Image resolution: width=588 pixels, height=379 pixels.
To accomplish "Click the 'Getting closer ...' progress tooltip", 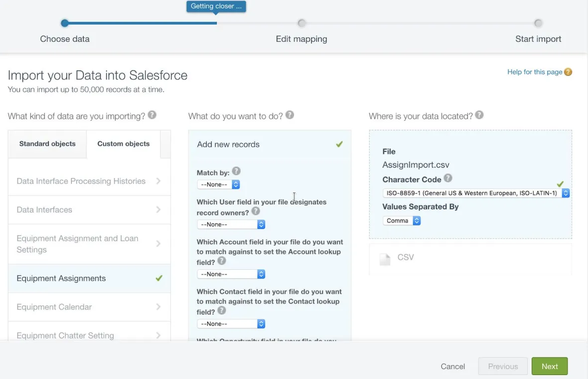I will pyautogui.click(x=216, y=6).
